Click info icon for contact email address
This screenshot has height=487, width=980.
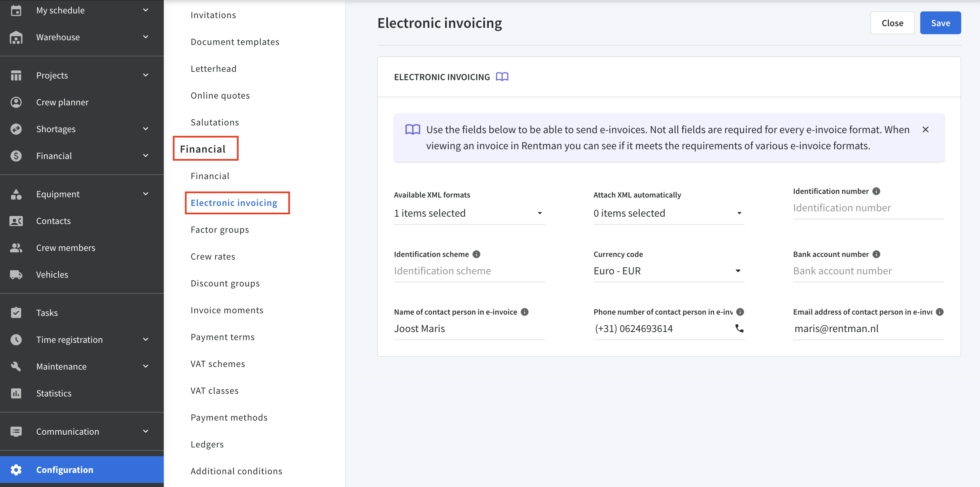940,312
